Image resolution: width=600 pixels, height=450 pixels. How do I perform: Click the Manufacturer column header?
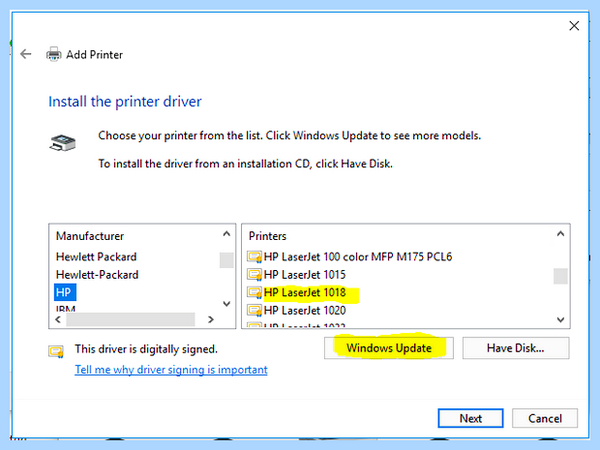coord(90,236)
